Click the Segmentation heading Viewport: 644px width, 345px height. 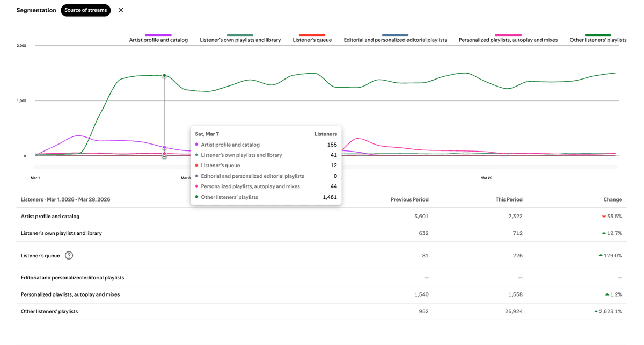[x=36, y=10]
